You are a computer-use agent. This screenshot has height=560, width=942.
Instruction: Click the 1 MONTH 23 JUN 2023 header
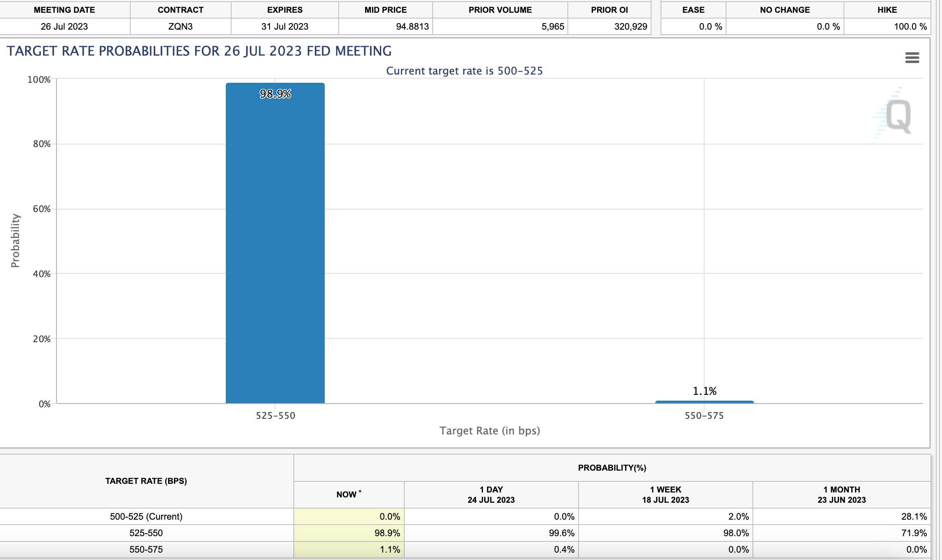click(x=841, y=494)
